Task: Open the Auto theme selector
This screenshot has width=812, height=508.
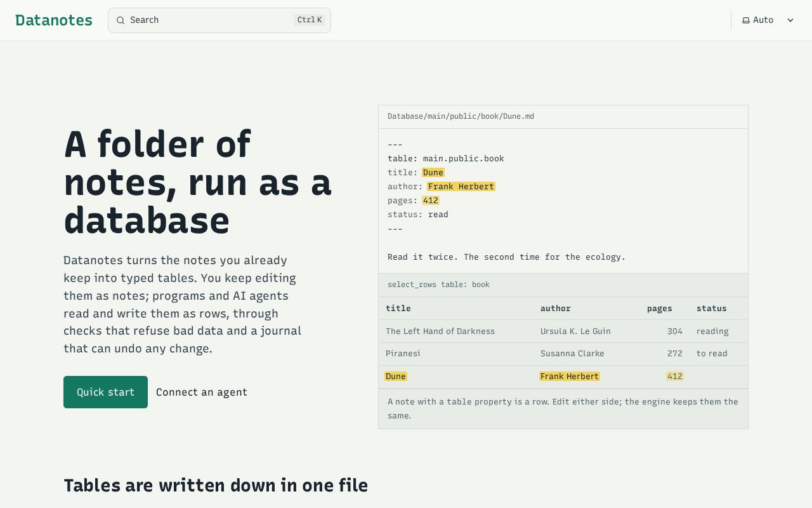Action: tap(768, 20)
